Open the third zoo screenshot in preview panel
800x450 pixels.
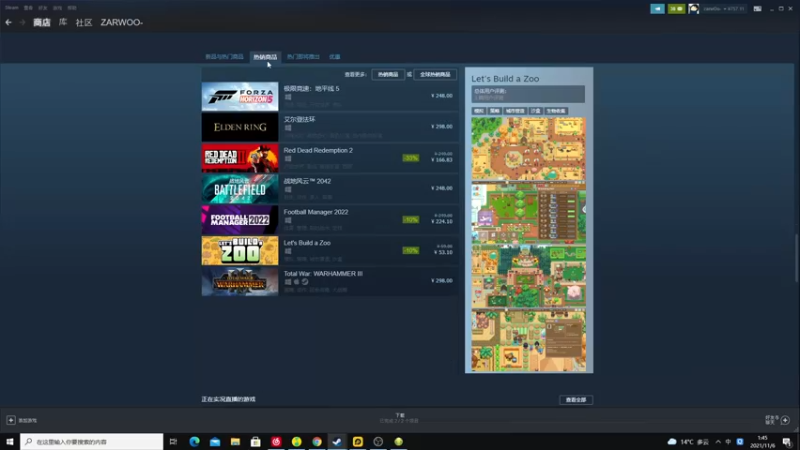point(529,277)
